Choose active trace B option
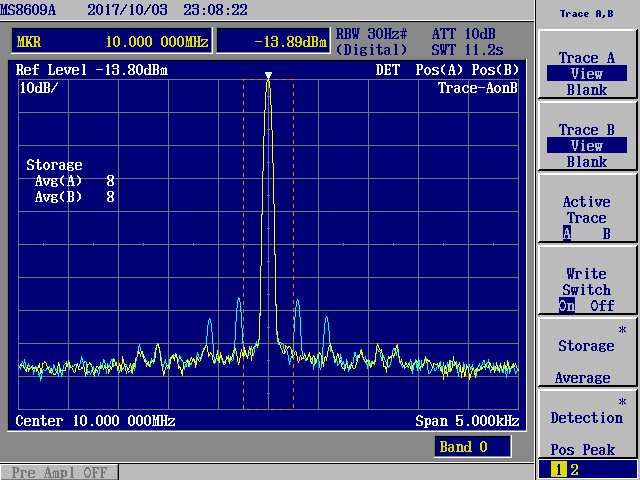 click(x=607, y=234)
